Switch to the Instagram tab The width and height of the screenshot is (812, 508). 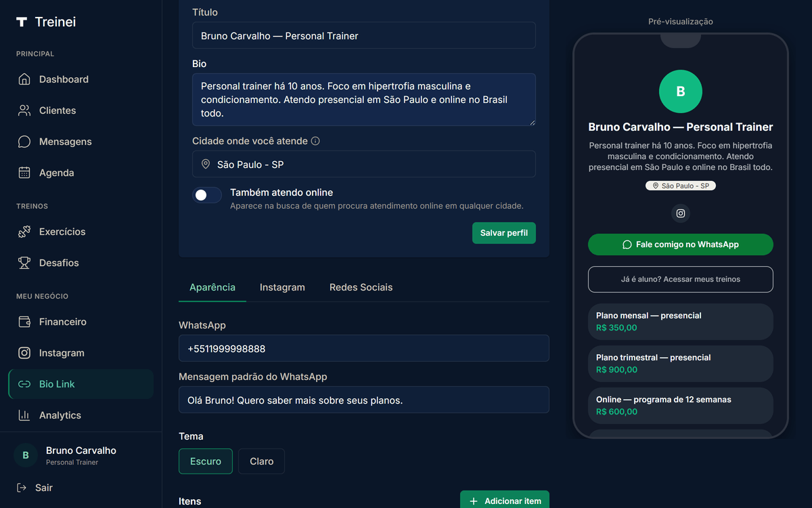282,287
